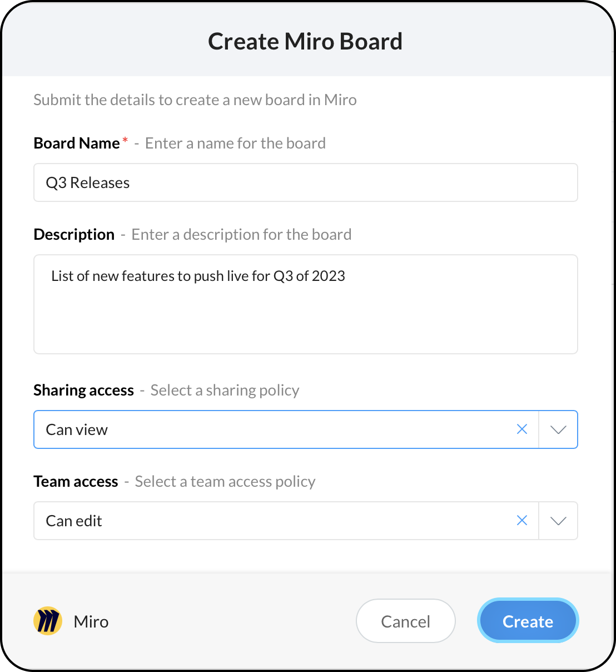
Task: Click the "Can view" selected value
Action: point(77,429)
